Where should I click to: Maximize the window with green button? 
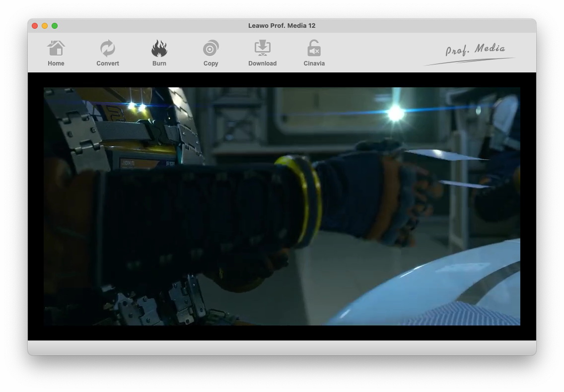pos(55,25)
